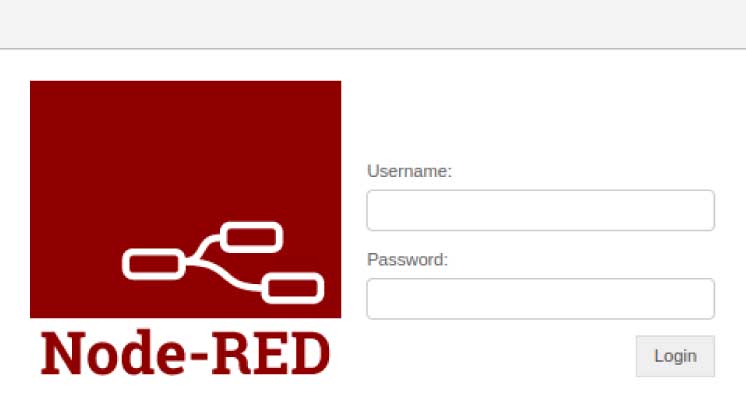746x401 pixels.
Task: Submit credentials with the Login button
Action: [x=675, y=356]
